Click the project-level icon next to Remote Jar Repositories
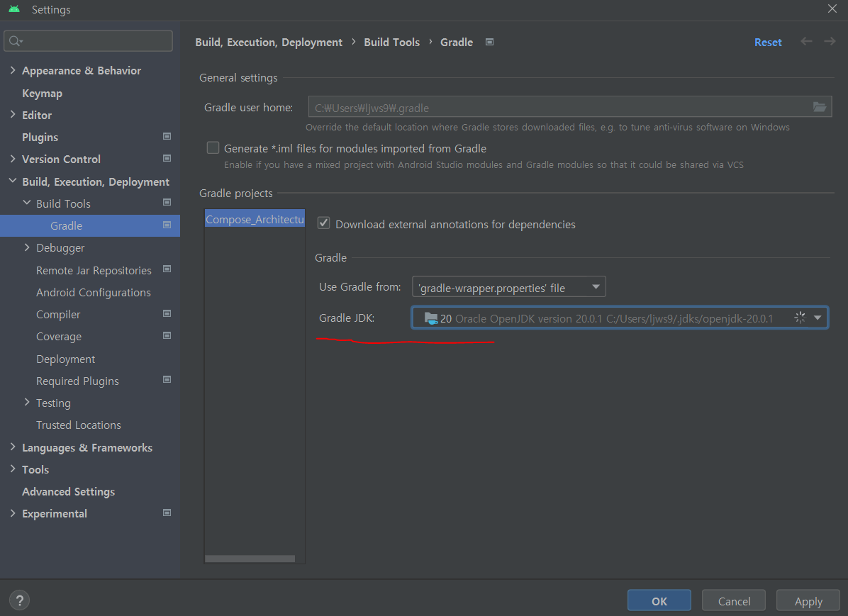Screen dimensions: 848x616 click(167, 269)
